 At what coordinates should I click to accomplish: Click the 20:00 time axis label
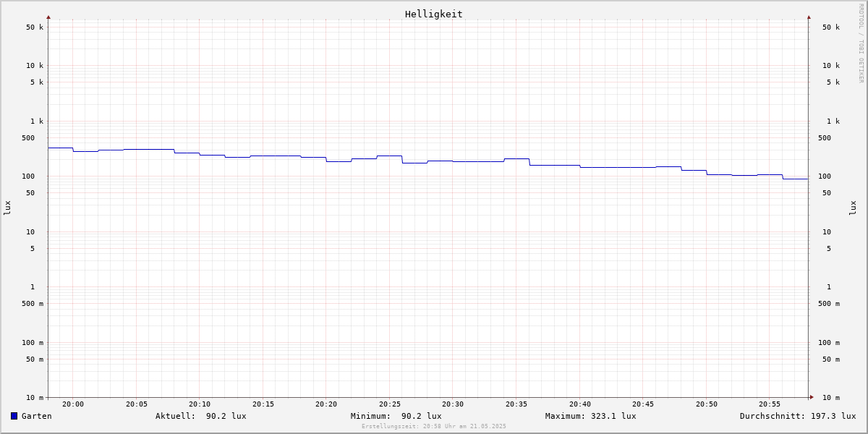[73, 404]
